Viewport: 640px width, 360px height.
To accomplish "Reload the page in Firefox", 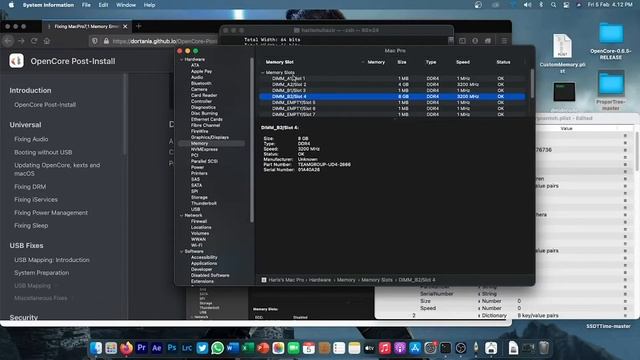I will coord(34,41).
